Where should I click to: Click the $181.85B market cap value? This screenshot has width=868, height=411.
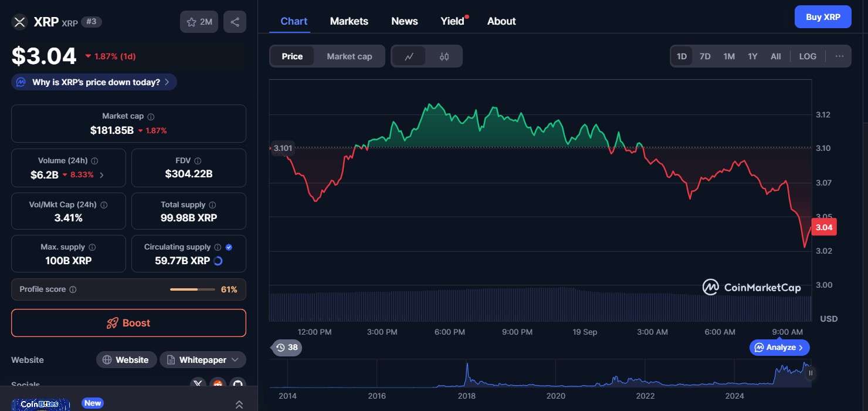click(112, 130)
